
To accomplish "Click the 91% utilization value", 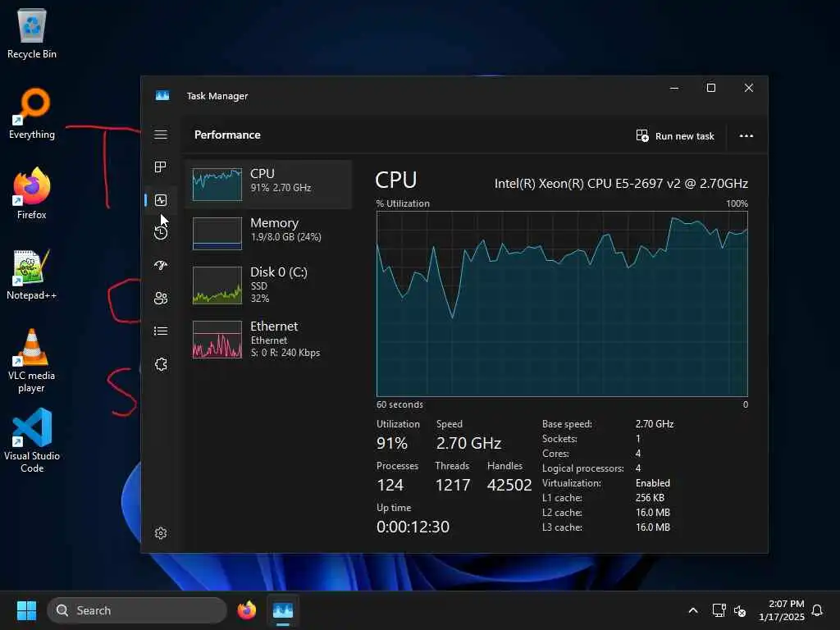I will coord(392,443).
